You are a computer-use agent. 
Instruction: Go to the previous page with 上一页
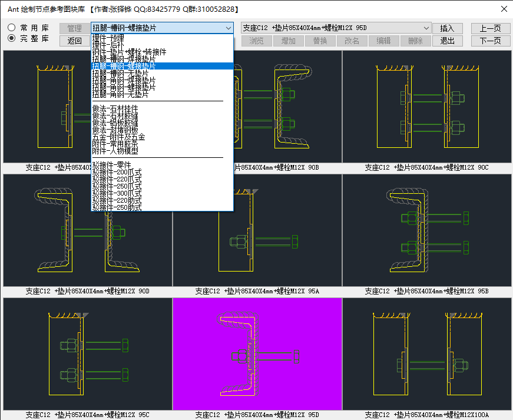pos(490,28)
